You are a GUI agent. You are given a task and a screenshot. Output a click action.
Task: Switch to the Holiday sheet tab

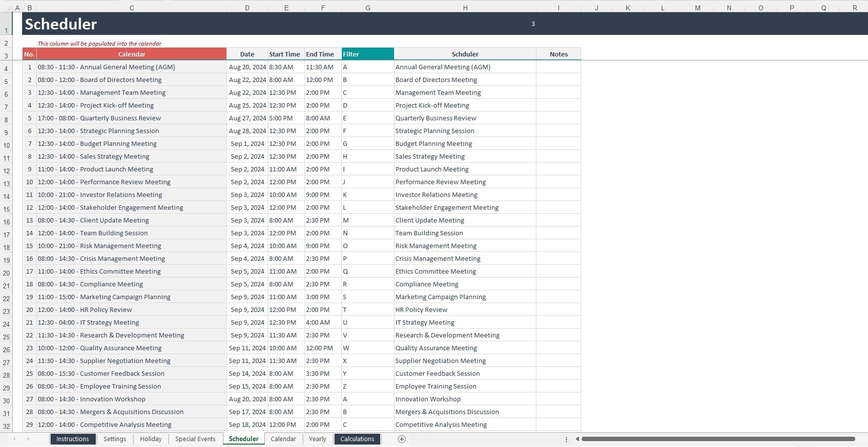[x=150, y=439]
